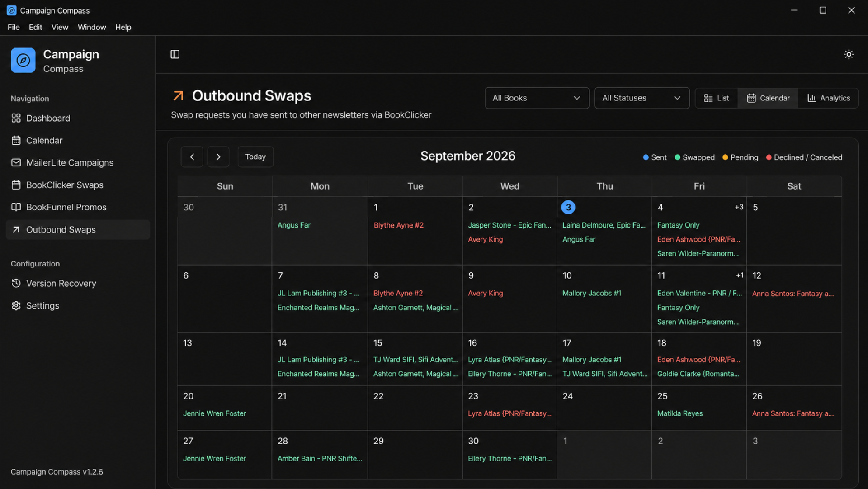Open BookClicker Swaps page
Image resolution: width=868 pixels, height=489 pixels.
click(78, 185)
